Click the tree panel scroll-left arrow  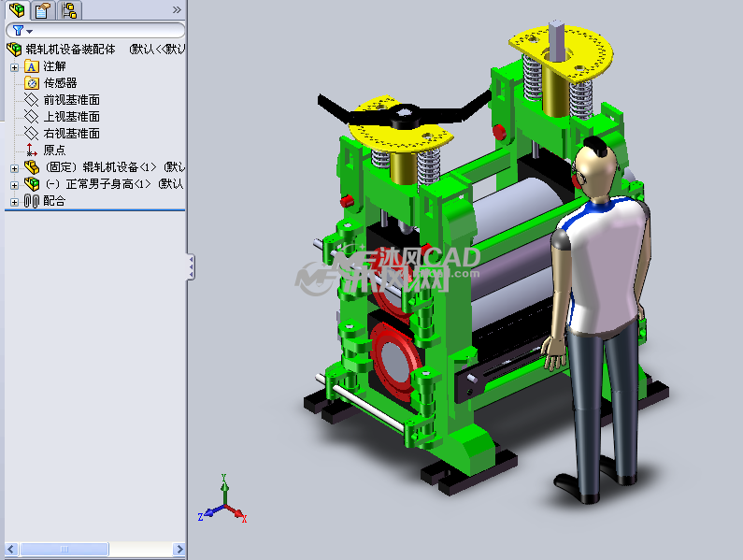[11, 549]
